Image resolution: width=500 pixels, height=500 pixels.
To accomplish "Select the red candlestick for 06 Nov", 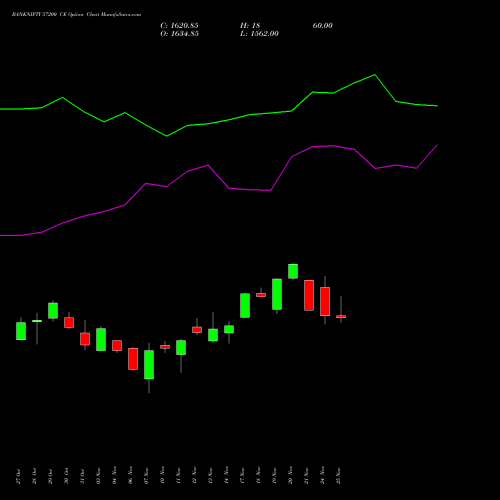I will point(133,359).
